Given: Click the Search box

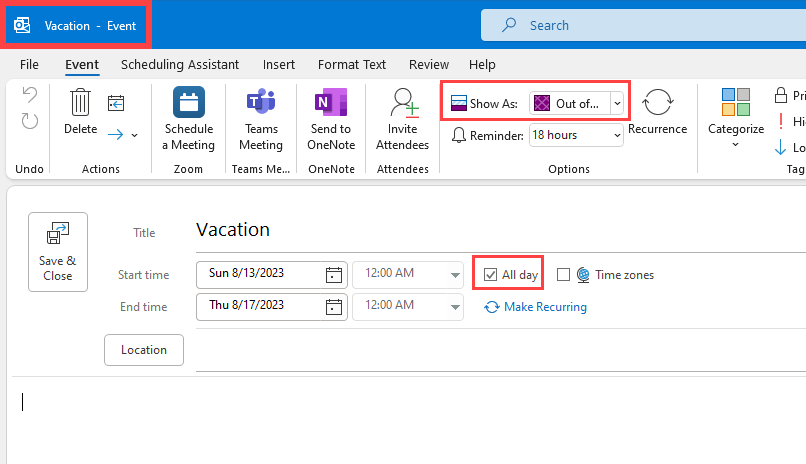Looking at the screenshot, I should (x=644, y=25).
